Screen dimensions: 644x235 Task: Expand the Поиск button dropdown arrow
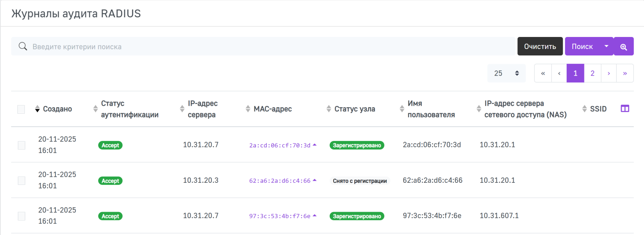click(606, 47)
